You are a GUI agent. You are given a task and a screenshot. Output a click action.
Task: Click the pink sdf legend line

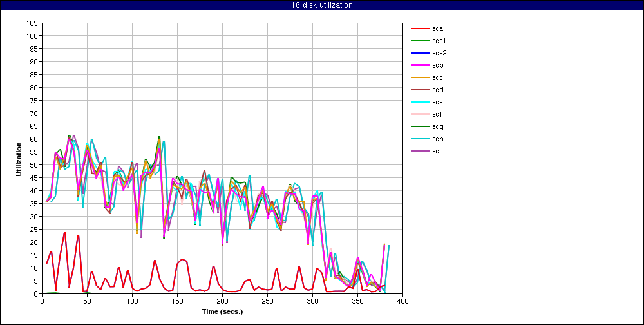(420, 114)
